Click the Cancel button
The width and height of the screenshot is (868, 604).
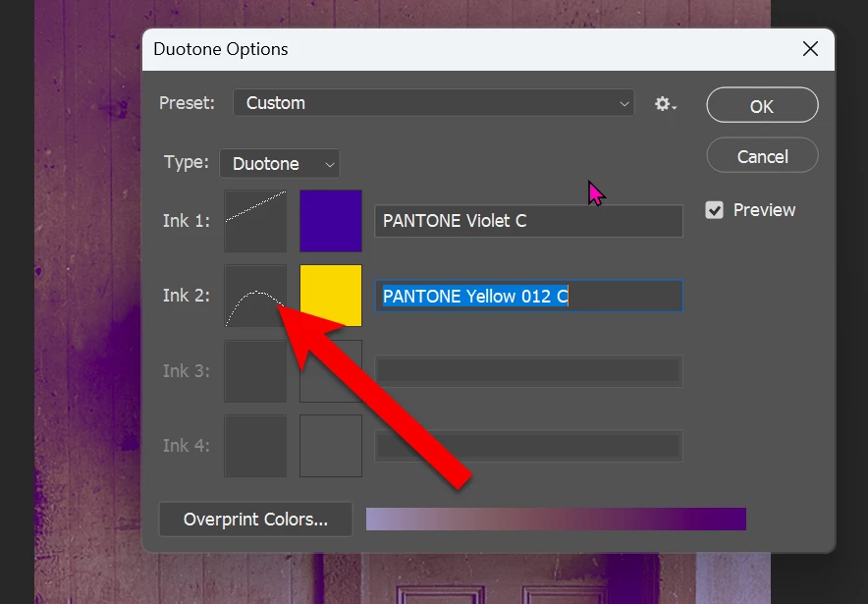(x=762, y=155)
